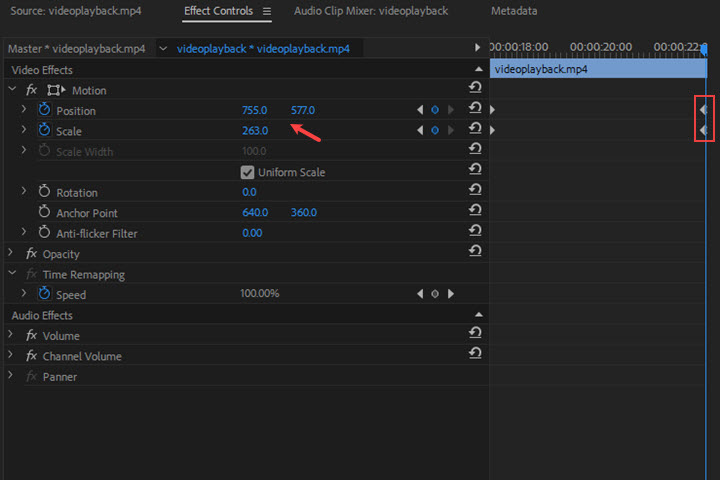Toggle the Motion effect fx icon
Viewport: 720px width, 480px height.
pyautogui.click(x=31, y=90)
